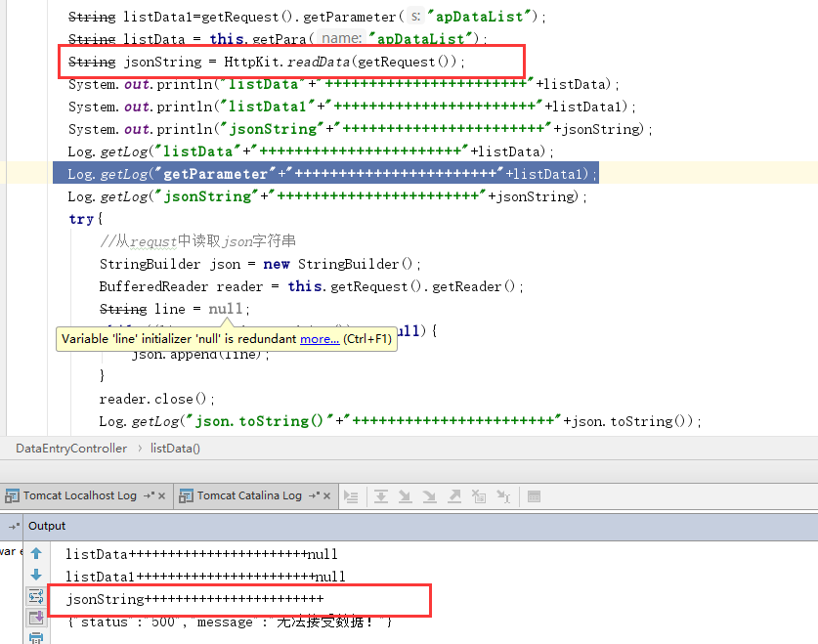The width and height of the screenshot is (818, 644).
Task: Pin the Tomcat Localhost Log tab
Action: click(x=150, y=495)
